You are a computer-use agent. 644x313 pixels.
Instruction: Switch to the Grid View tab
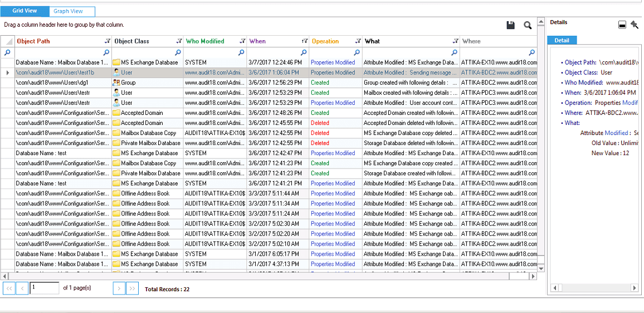click(x=25, y=11)
